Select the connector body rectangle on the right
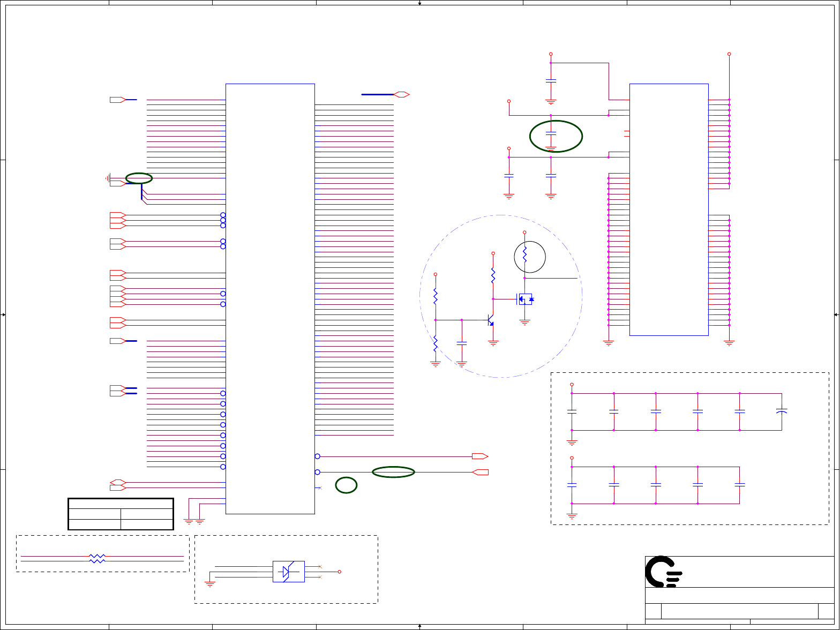840x630 pixels. tap(669, 209)
